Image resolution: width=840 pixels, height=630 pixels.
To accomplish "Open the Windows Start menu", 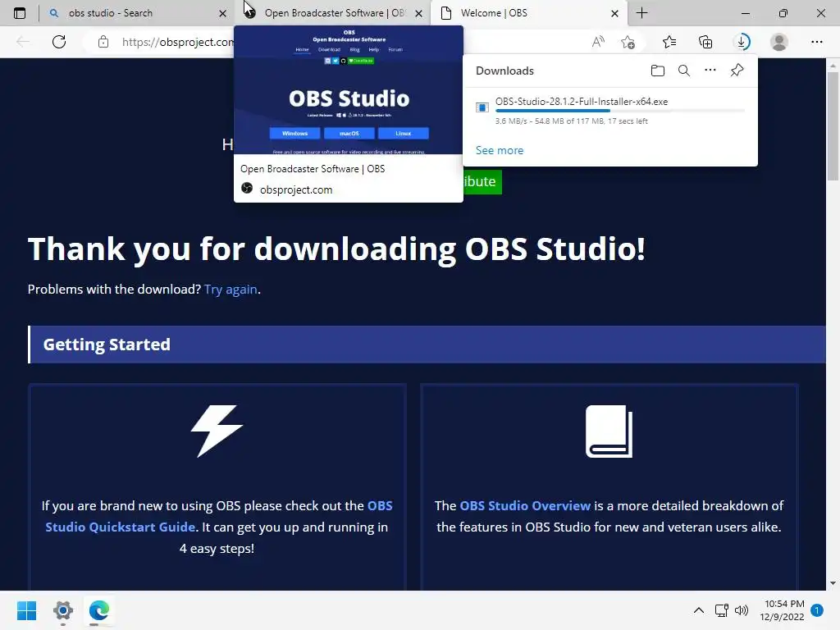I will [x=27, y=610].
